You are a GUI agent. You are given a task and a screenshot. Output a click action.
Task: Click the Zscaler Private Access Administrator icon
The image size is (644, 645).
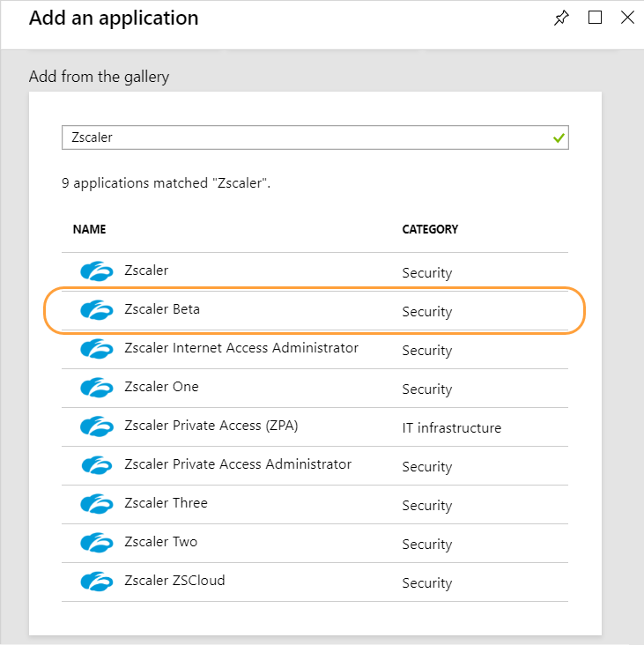[97, 465]
